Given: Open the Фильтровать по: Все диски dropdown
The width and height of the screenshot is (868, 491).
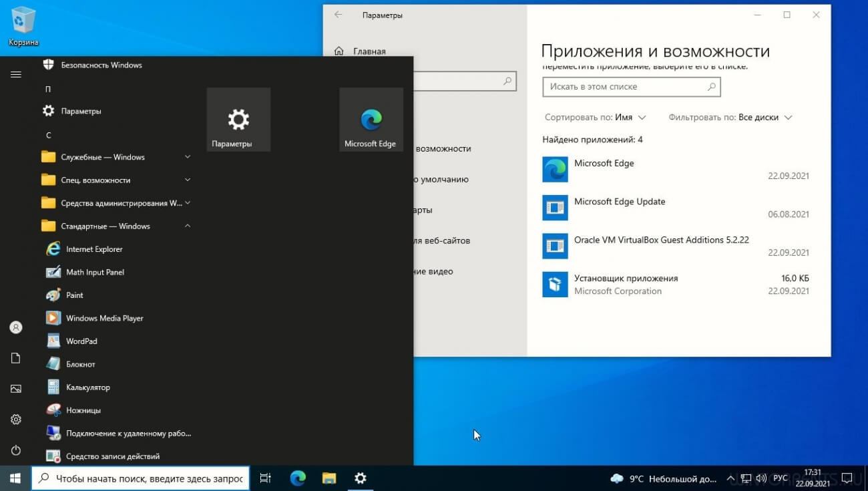Looking at the screenshot, I should 730,117.
